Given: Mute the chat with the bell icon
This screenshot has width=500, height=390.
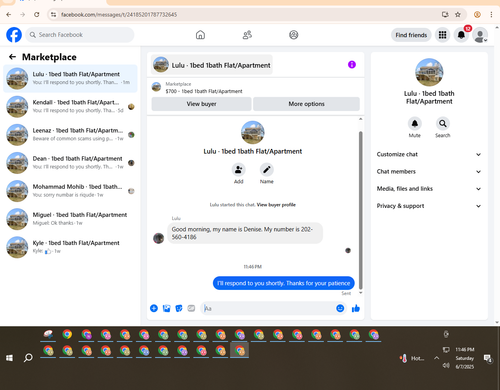Looking at the screenshot, I should tap(415, 124).
